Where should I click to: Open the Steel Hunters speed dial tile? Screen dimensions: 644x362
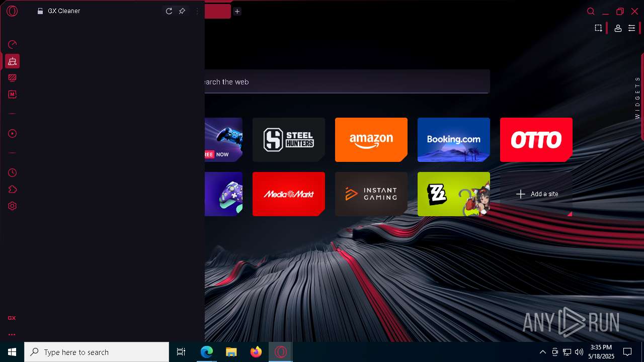point(289,140)
